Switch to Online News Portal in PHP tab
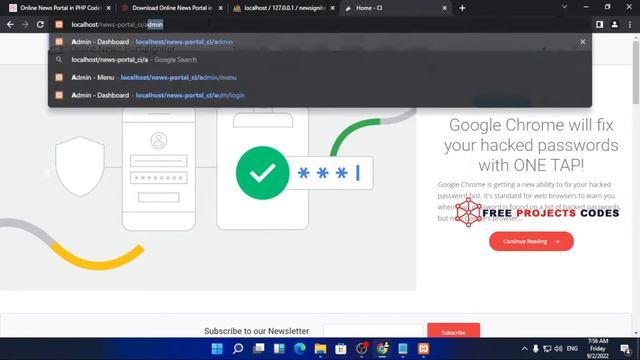The image size is (640, 360). (60, 8)
